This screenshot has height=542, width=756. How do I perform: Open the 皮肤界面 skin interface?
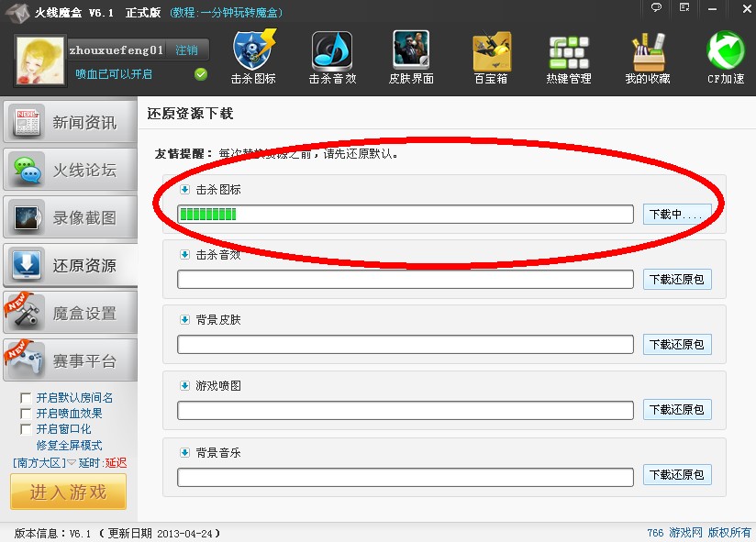[x=411, y=57]
